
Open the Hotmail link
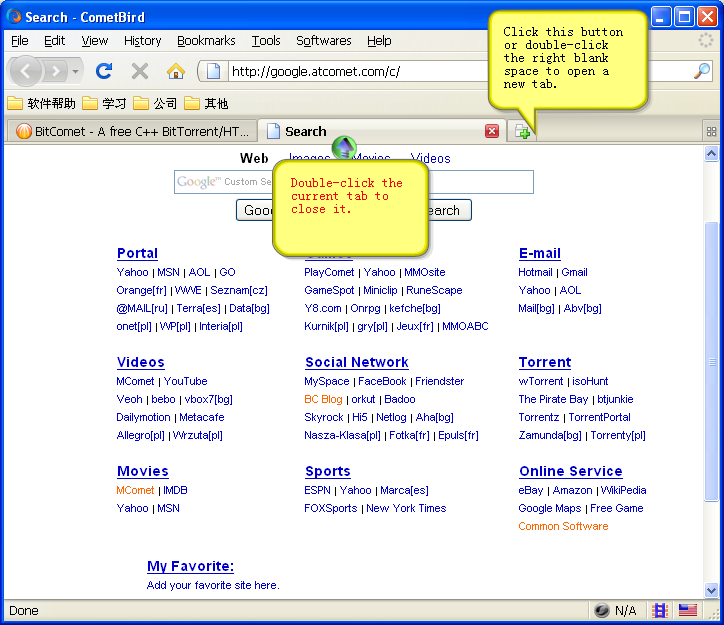pos(535,272)
